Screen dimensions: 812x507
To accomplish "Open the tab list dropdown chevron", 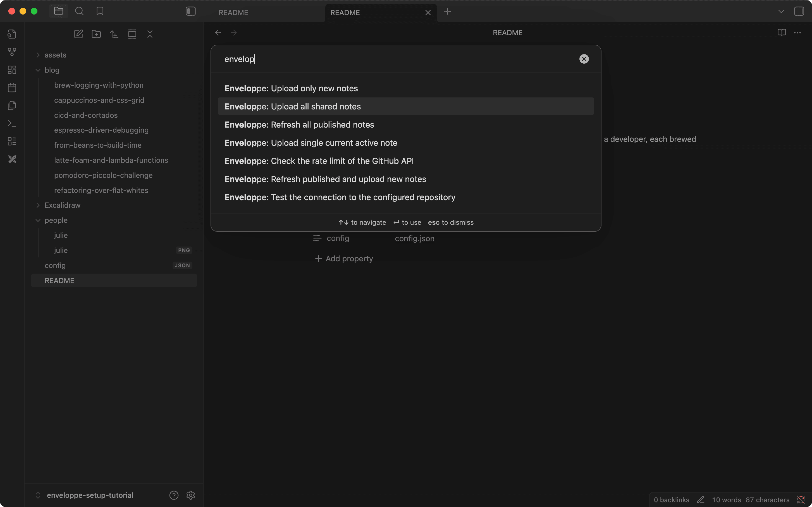I will tap(781, 11).
